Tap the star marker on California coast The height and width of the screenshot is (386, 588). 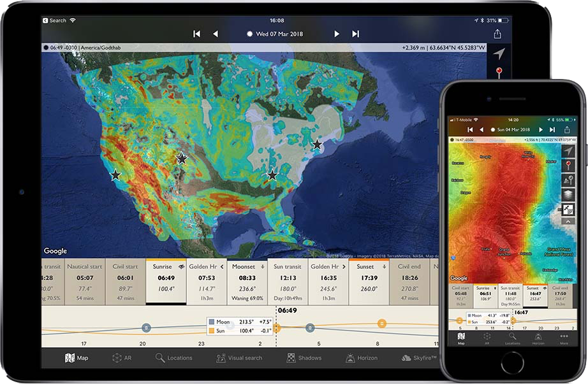[115, 175]
